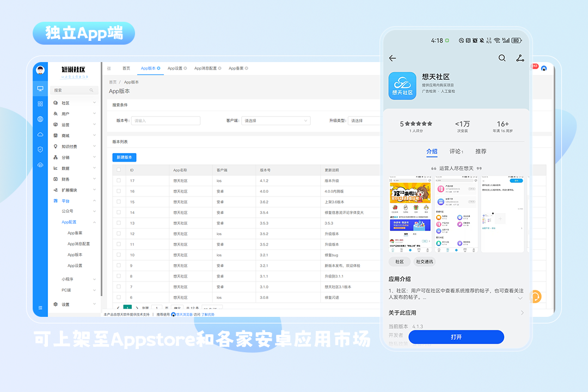588x392 pixels.
Task: Close the App版本 tab with its circle icon
Action: [158, 68]
